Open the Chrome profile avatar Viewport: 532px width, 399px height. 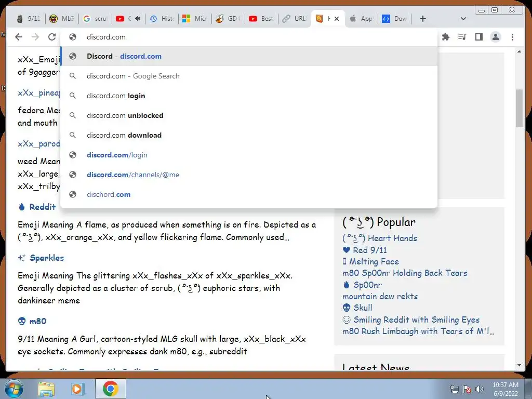coord(496,37)
